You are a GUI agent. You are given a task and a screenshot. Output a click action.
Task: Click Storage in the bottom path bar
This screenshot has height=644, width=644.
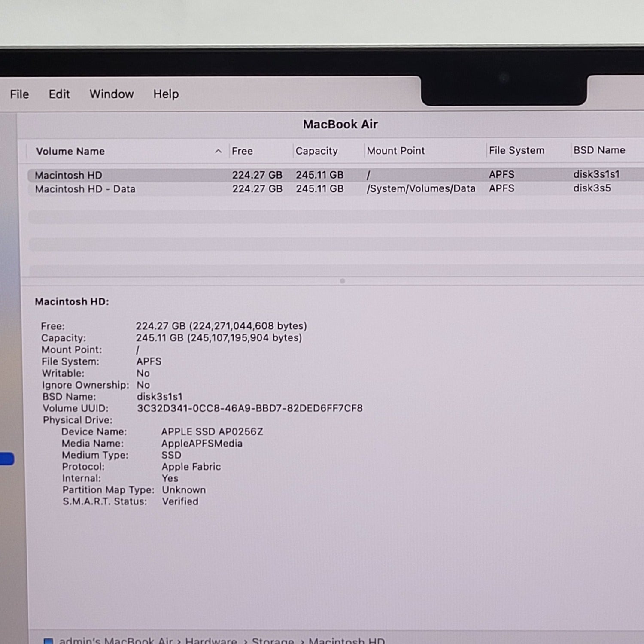273,641
